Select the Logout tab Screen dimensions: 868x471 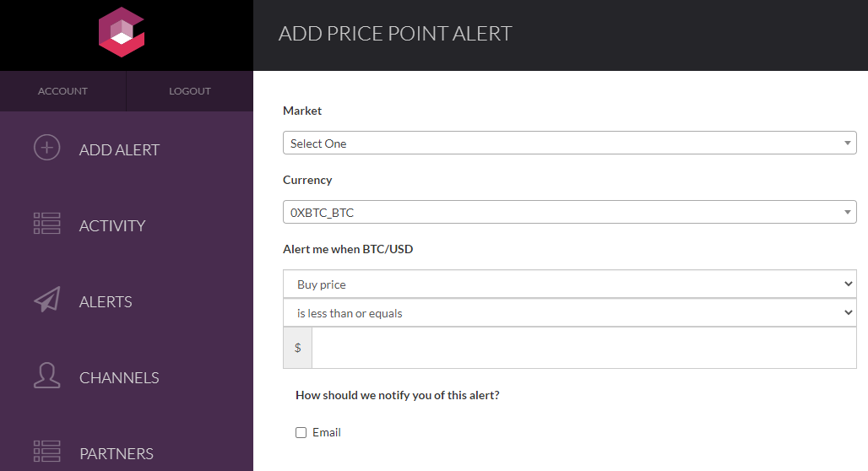[x=190, y=91]
